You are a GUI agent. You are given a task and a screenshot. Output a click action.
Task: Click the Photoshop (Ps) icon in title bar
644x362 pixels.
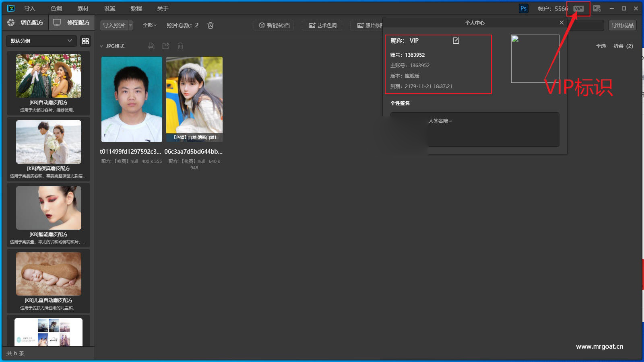point(523,8)
